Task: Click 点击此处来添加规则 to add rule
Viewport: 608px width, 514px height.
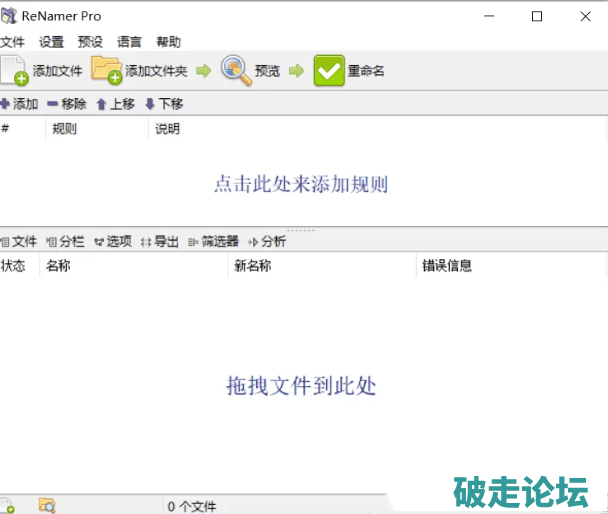Action: pyautogui.click(x=301, y=185)
